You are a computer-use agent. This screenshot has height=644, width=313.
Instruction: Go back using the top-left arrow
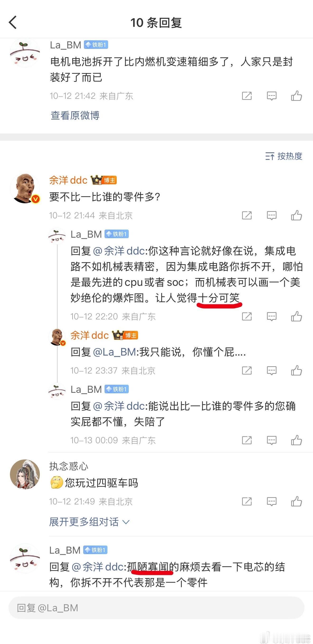pos(13,23)
